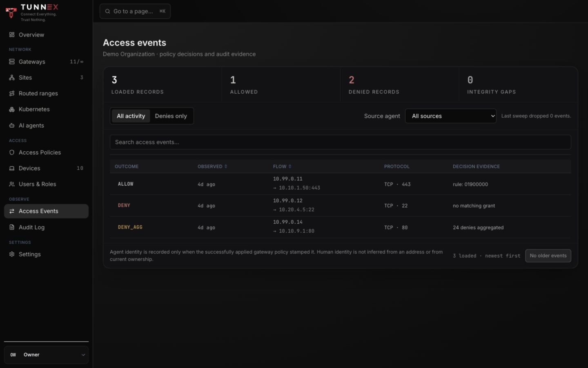Image resolution: width=588 pixels, height=368 pixels.
Task: Click the Protocol column header
Action: pos(396,166)
